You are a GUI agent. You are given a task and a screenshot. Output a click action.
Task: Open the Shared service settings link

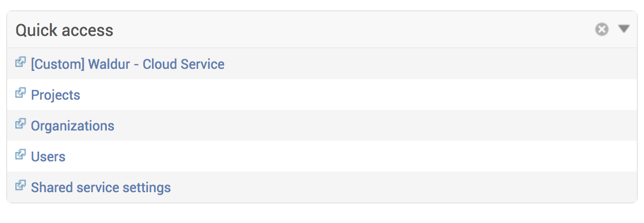click(101, 188)
